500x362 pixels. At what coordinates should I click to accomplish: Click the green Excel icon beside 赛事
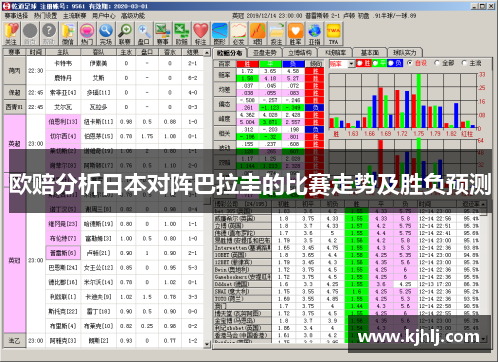182,33
